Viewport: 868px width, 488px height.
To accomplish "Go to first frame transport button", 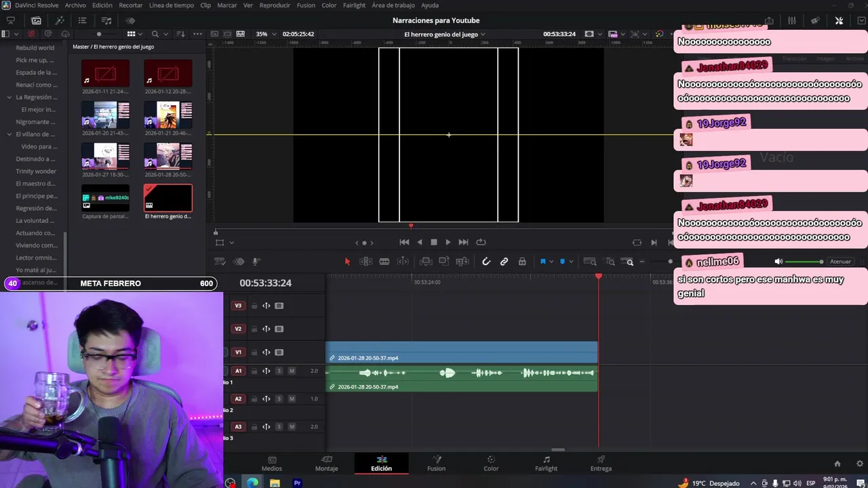I will pyautogui.click(x=404, y=242).
